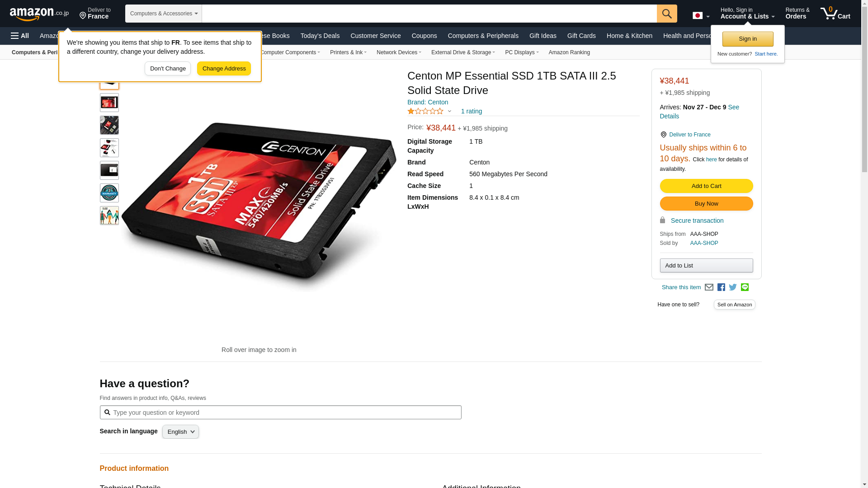Open the 1 rating link

[471, 111]
